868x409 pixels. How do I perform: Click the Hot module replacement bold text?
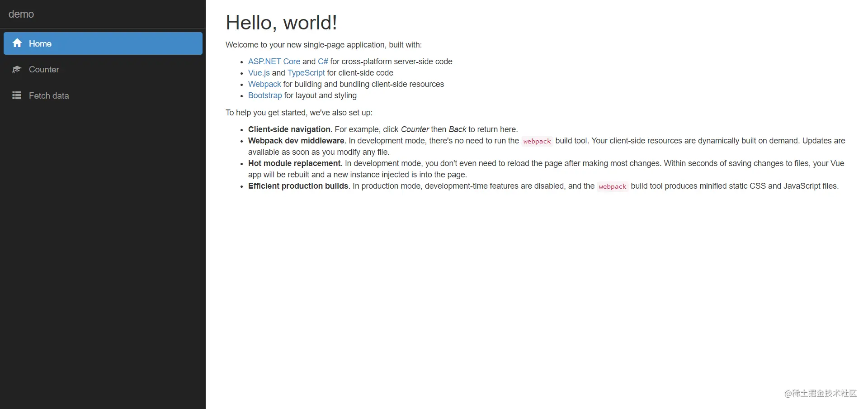point(294,163)
